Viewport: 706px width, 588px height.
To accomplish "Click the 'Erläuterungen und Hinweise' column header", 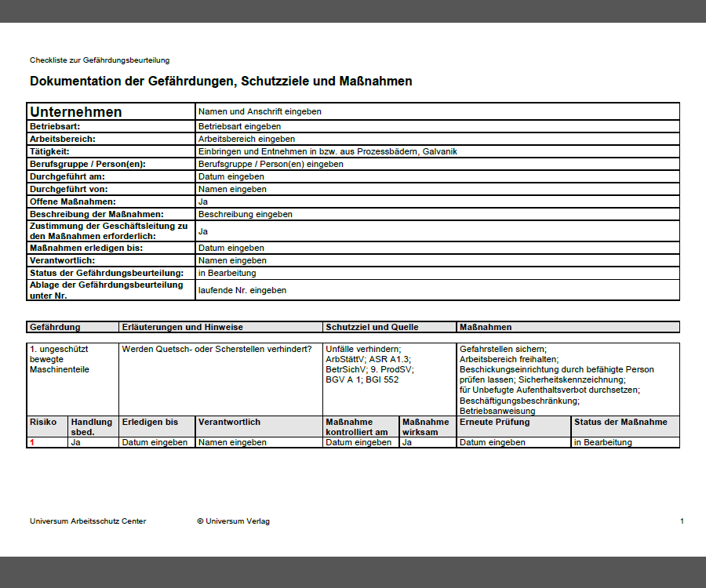I will tap(221, 328).
